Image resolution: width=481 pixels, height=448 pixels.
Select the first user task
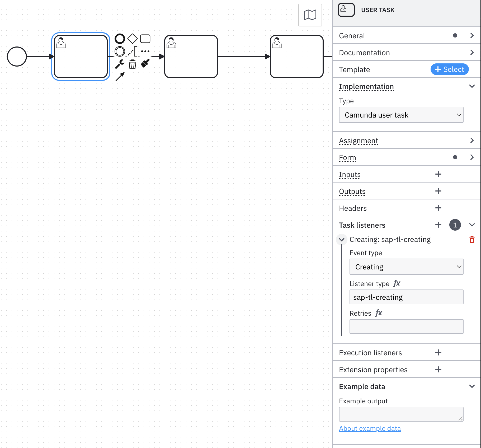(81, 57)
